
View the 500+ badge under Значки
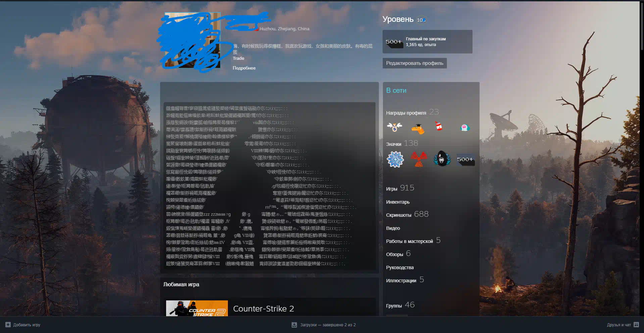coord(465,159)
